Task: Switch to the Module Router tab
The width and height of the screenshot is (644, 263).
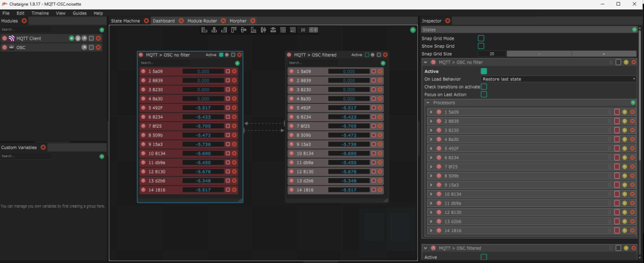Action: click(x=202, y=21)
